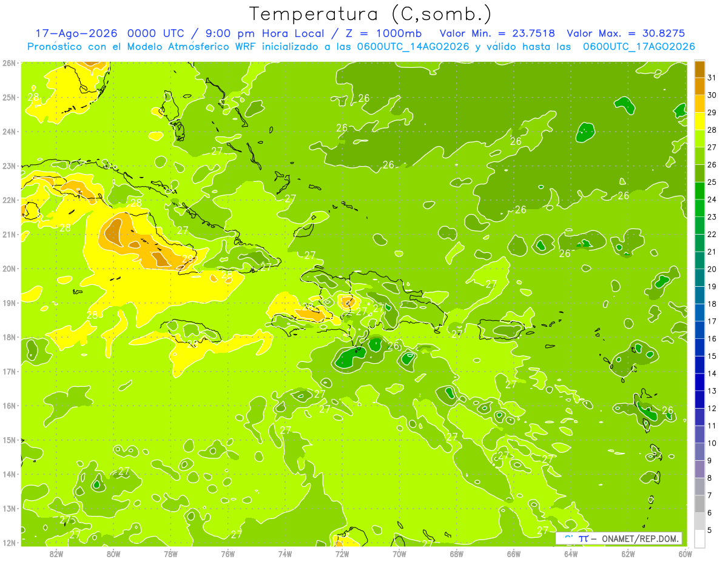Screen dimensions: 728x562
Task: Pick the teal legend swatch between 19 and 20
Action: 699,278
